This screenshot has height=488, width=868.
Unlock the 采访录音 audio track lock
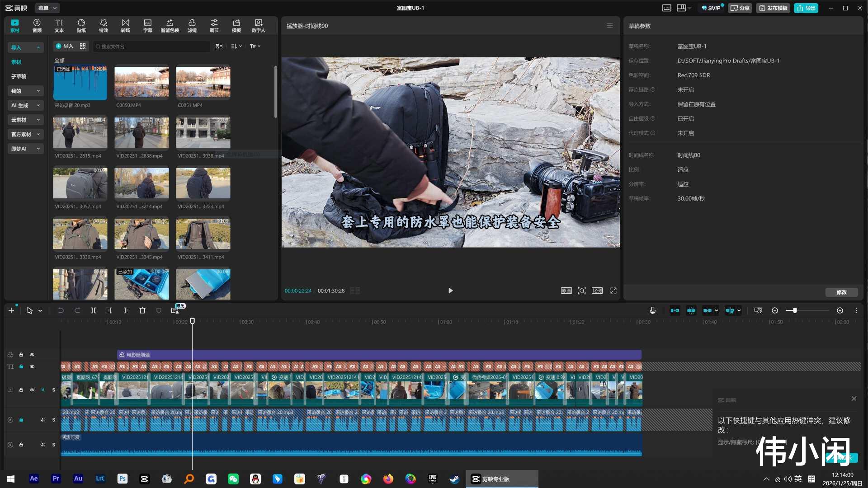pos(21,420)
